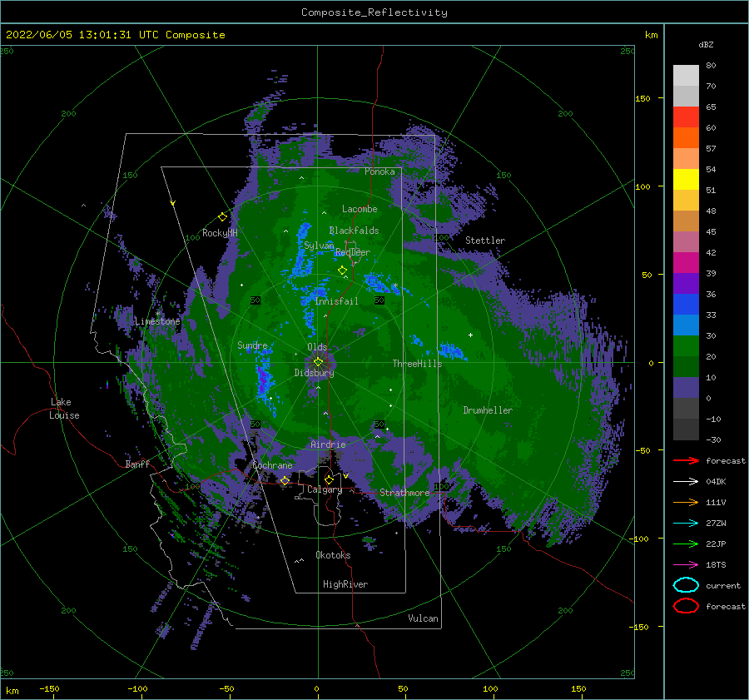The width and height of the screenshot is (749, 700).
Task: Click the Okotoks label
Action: (x=333, y=554)
